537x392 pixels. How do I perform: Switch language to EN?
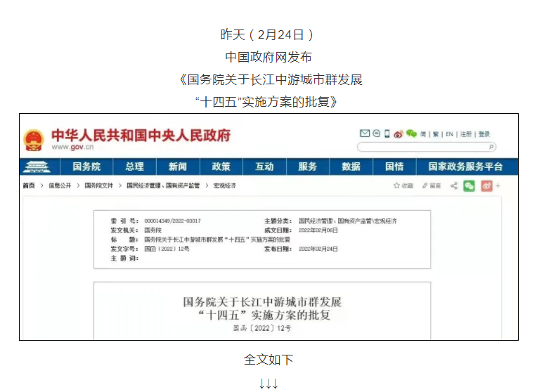click(449, 134)
